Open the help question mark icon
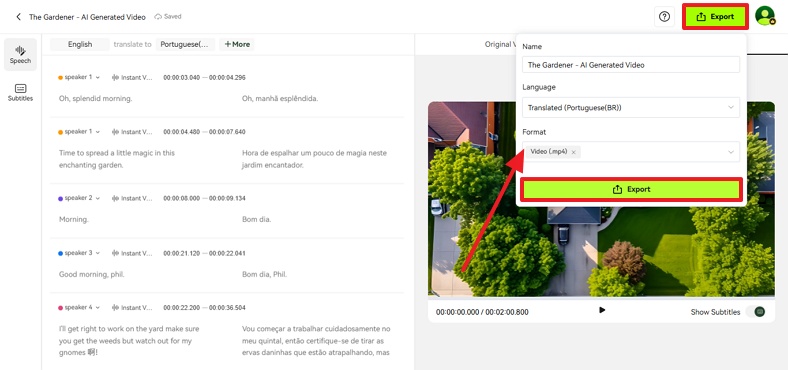 click(x=664, y=17)
